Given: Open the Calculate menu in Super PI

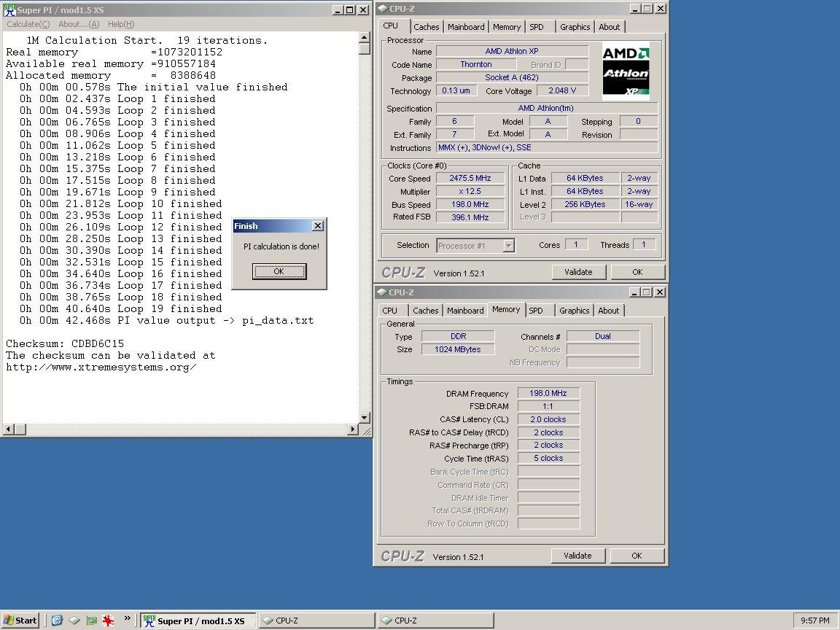Looking at the screenshot, I should pyautogui.click(x=28, y=24).
